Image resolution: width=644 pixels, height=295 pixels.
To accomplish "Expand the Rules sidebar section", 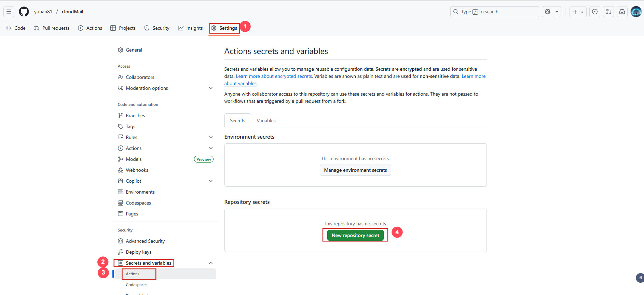I will click(211, 137).
